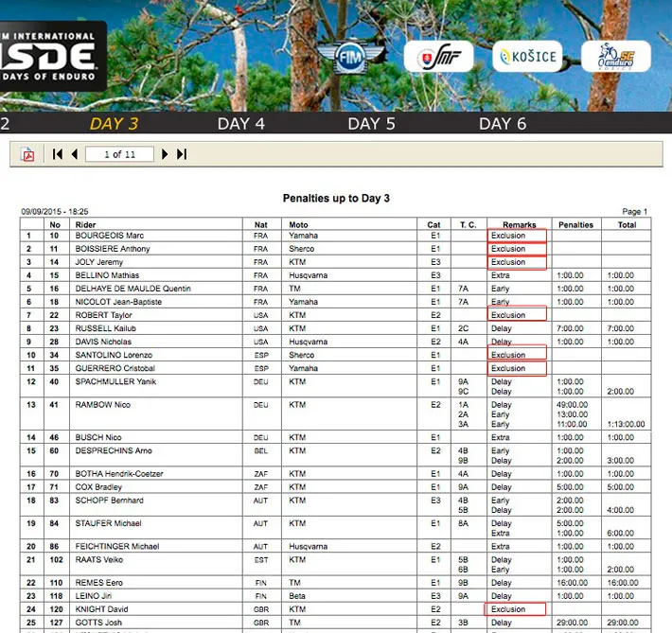Click Exclusion remark in KNIGHT David row
Screen dimensions: 672x633
point(508,609)
